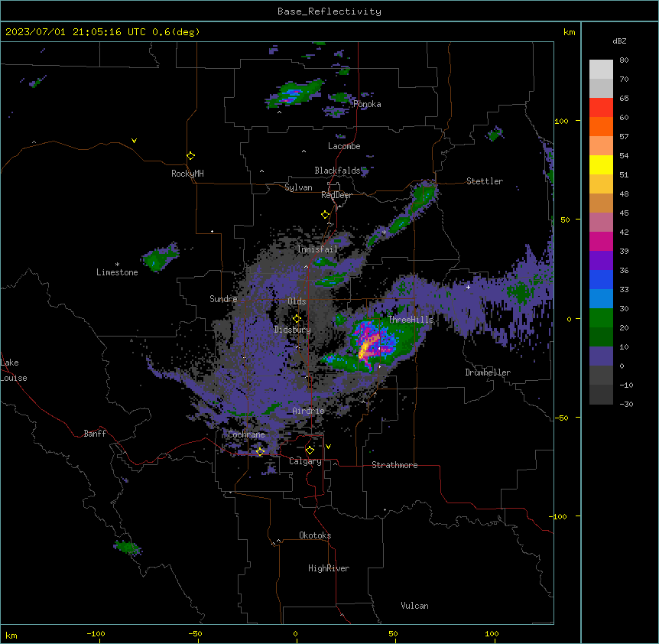Click the Ponoka city label
Viewport: 659px width, 644px height.
click(x=367, y=104)
